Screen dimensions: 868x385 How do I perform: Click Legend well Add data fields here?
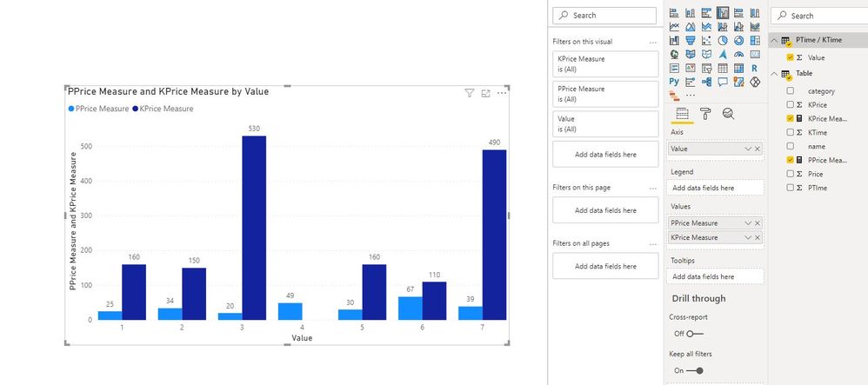tap(715, 188)
